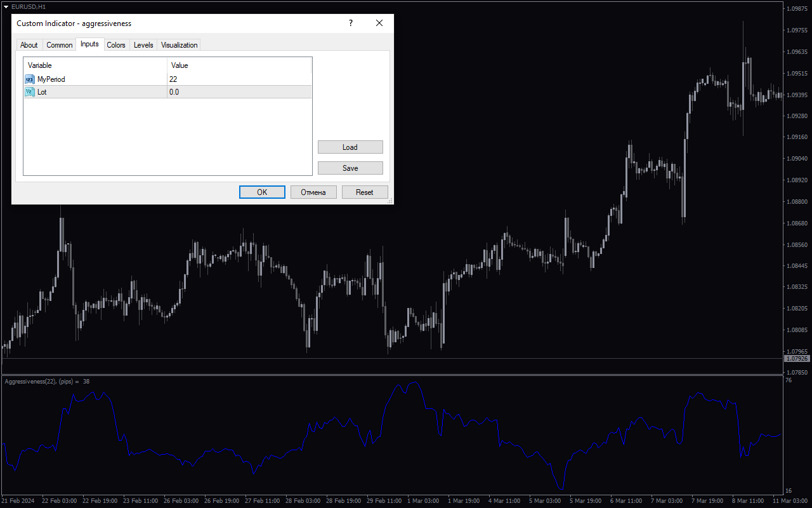Open the Colors tab
The height and width of the screenshot is (508, 812).
point(116,45)
